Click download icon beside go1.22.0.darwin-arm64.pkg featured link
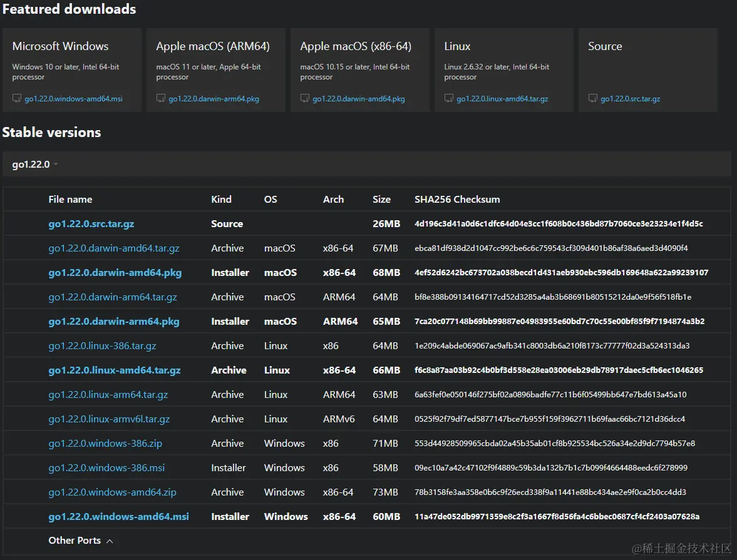The image size is (737, 560). 161,98
